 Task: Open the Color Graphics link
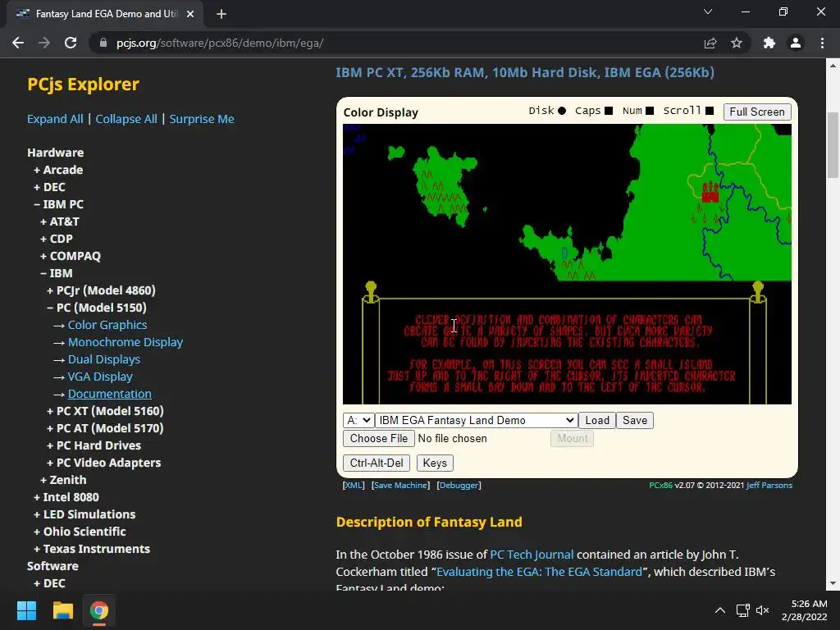(x=107, y=325)
